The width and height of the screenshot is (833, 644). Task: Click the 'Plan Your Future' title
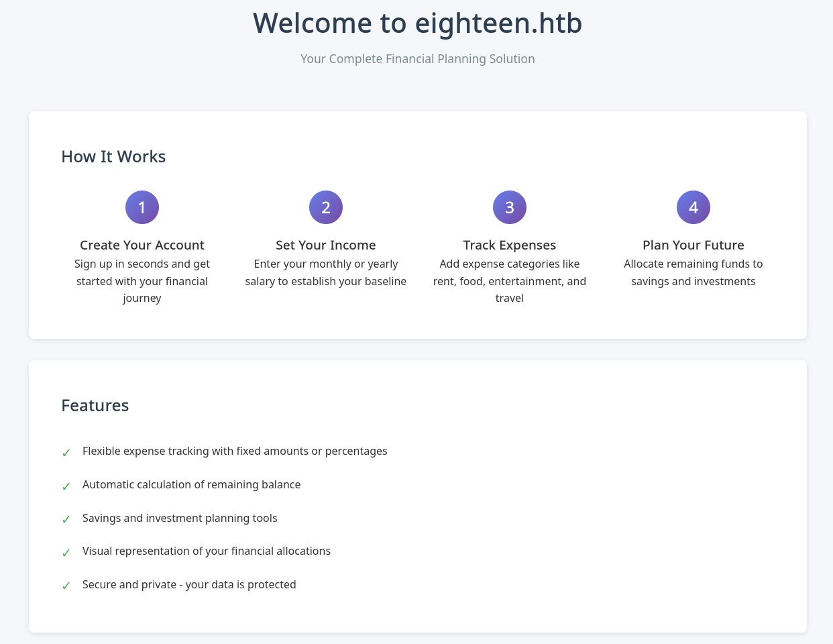coord(693,246)
